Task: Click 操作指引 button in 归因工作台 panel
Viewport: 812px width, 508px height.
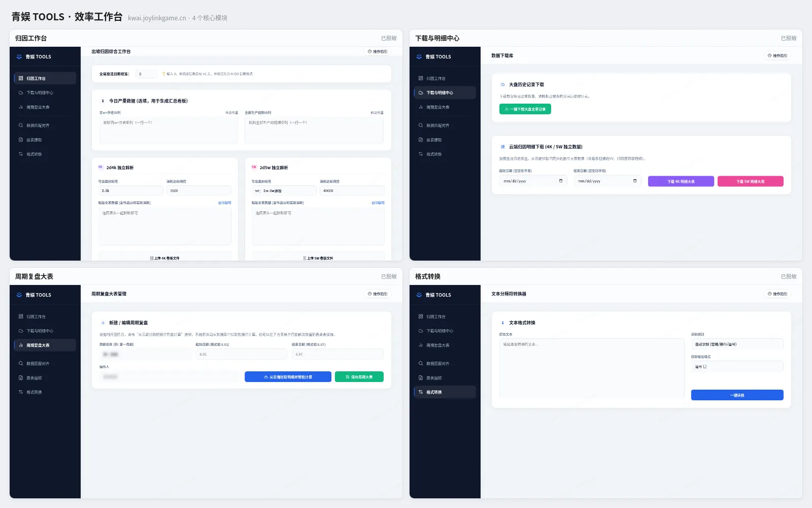Action: [378, 51]
